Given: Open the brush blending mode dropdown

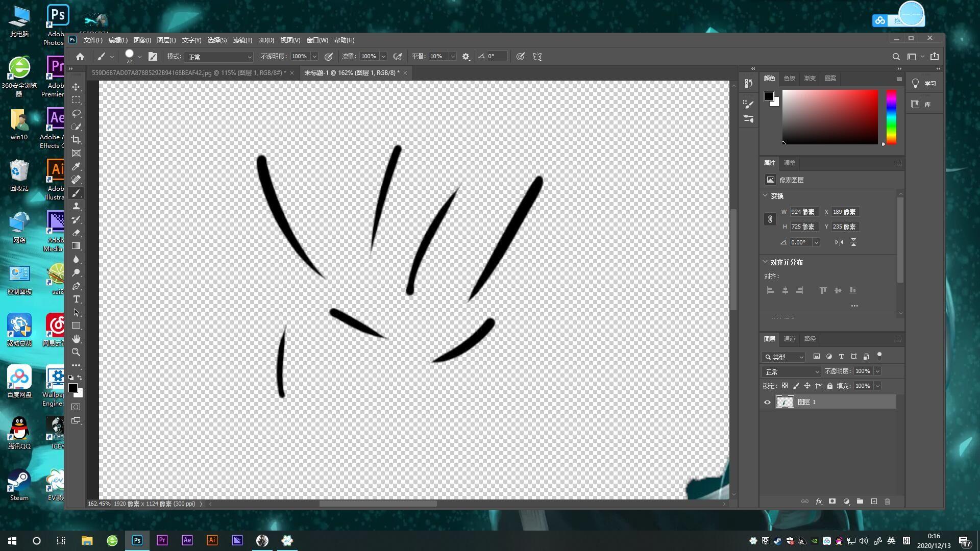Looking at the screenshot, I should (219, 57).
